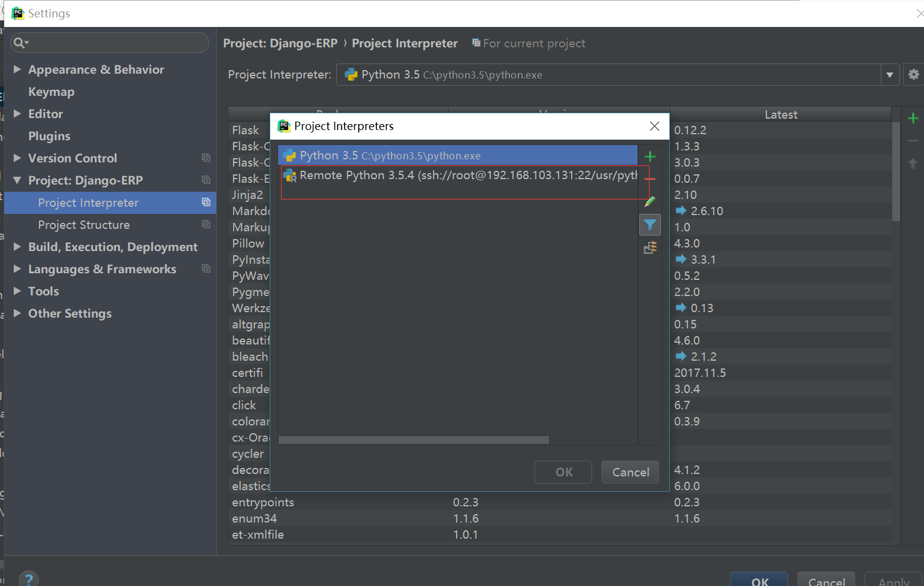Click the dialog's horizontal scrollbar

click(x=413, y=440)
